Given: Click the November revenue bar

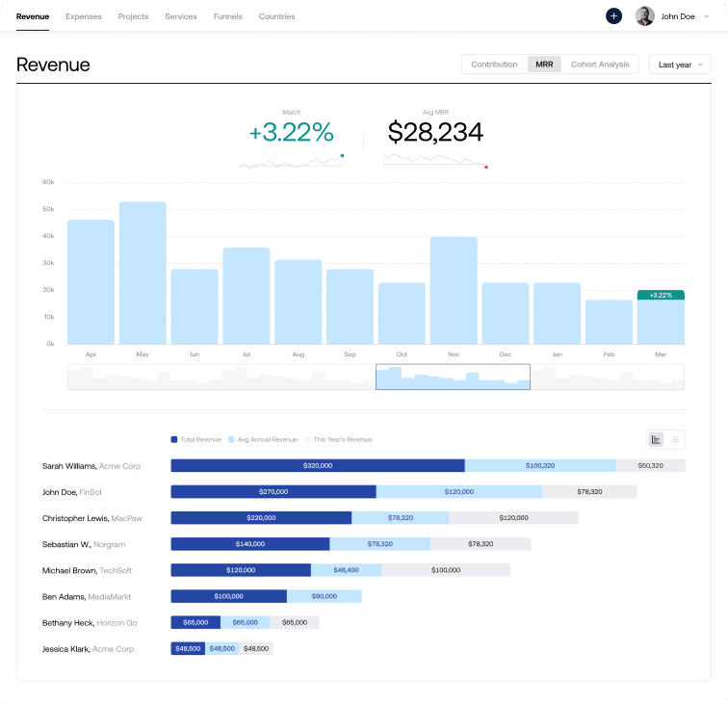Looking at the screenshot, I should click(454, 290).
